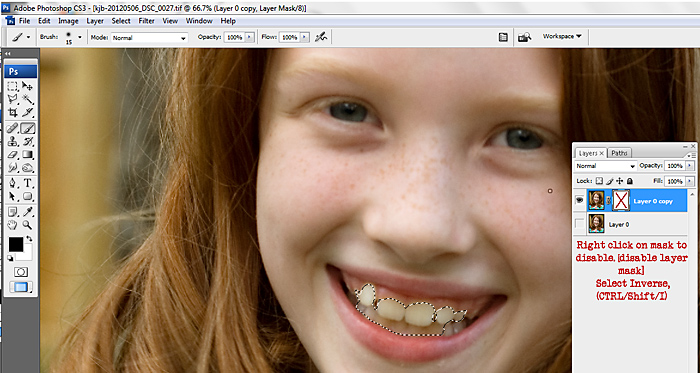
Task: Toggle Quick Mask mode
Action: [x=21, y=272]
